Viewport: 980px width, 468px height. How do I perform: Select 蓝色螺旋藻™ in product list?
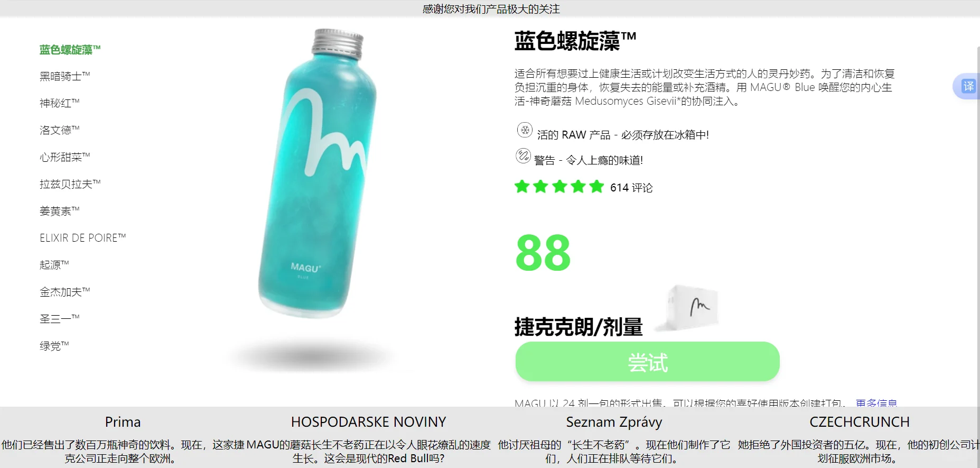click(x=70, y=50)
